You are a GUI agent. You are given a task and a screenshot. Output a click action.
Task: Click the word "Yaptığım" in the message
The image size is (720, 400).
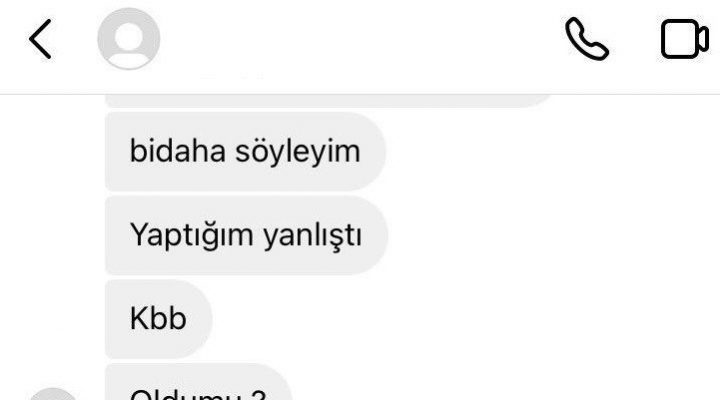pos(192,236)
